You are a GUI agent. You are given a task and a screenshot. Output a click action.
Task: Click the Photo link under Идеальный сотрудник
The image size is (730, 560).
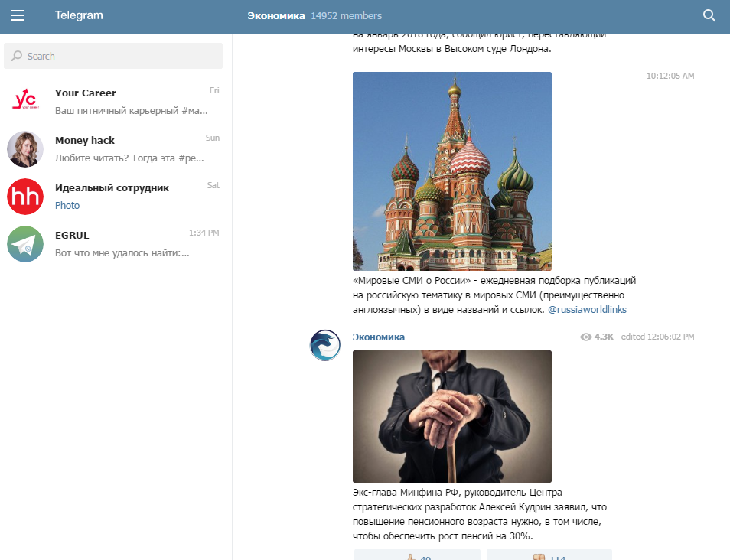pyautogui.click(x=67, y=205)
